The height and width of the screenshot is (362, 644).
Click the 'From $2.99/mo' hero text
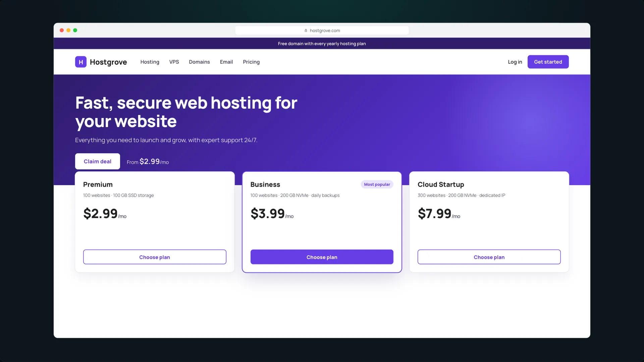(x=148, y=162)
